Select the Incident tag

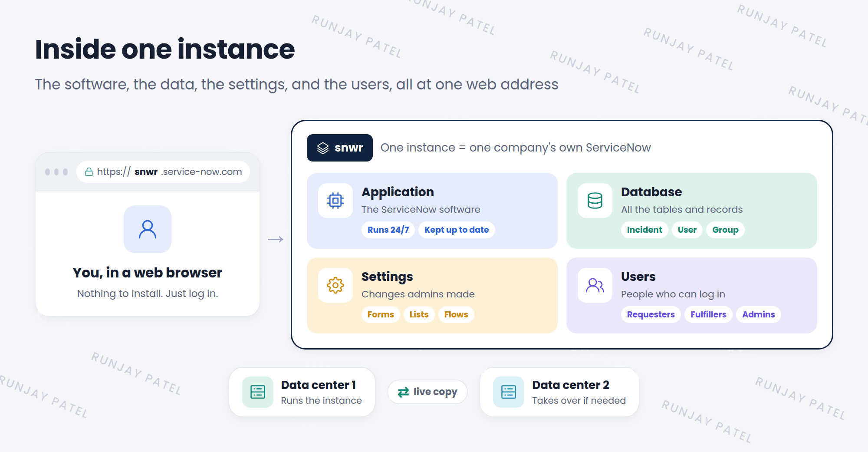point(644,230)
